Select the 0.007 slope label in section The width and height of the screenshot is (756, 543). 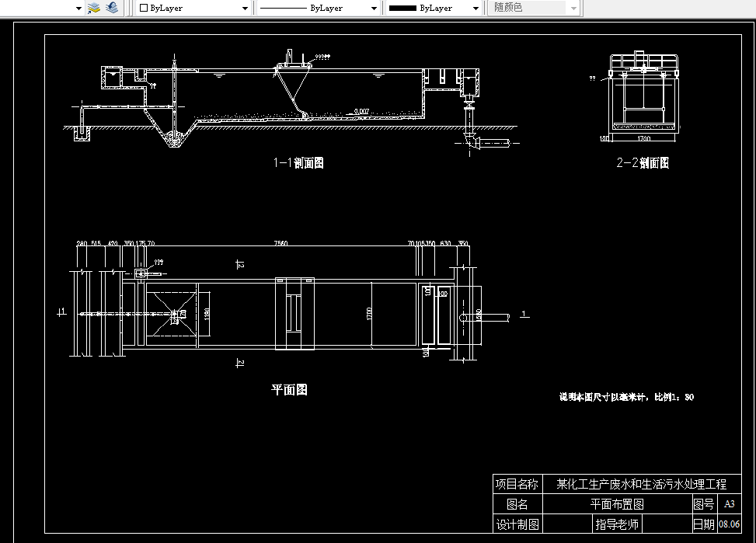[361, 111]
